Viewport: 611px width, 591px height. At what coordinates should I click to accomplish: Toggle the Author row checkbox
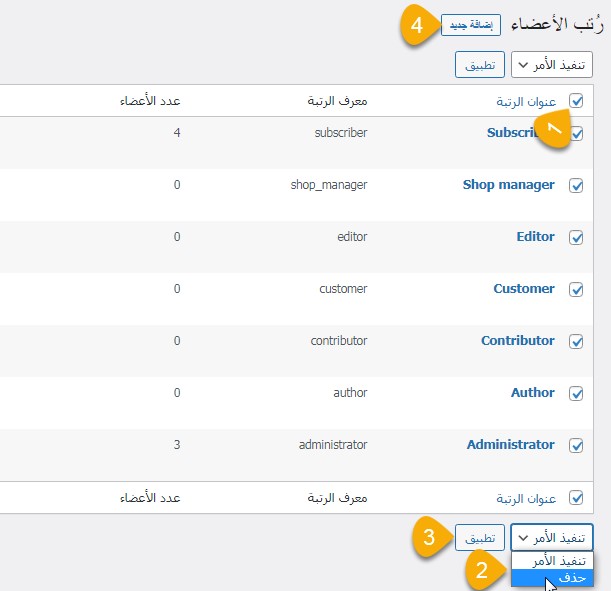click(576, 393)
